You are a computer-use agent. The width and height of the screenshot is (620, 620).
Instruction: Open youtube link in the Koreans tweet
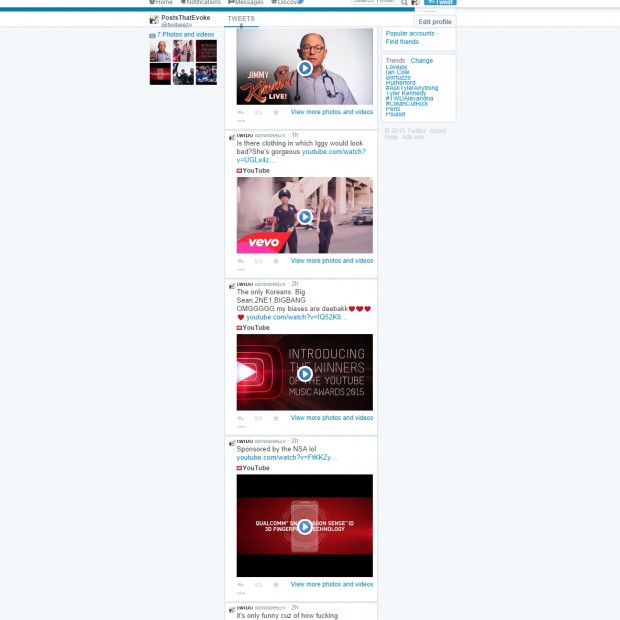297,318
